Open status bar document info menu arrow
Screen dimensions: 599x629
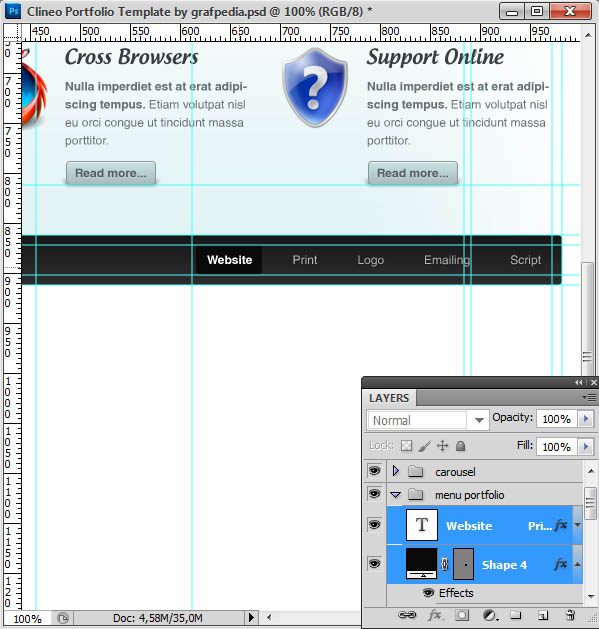coord(251,618)
